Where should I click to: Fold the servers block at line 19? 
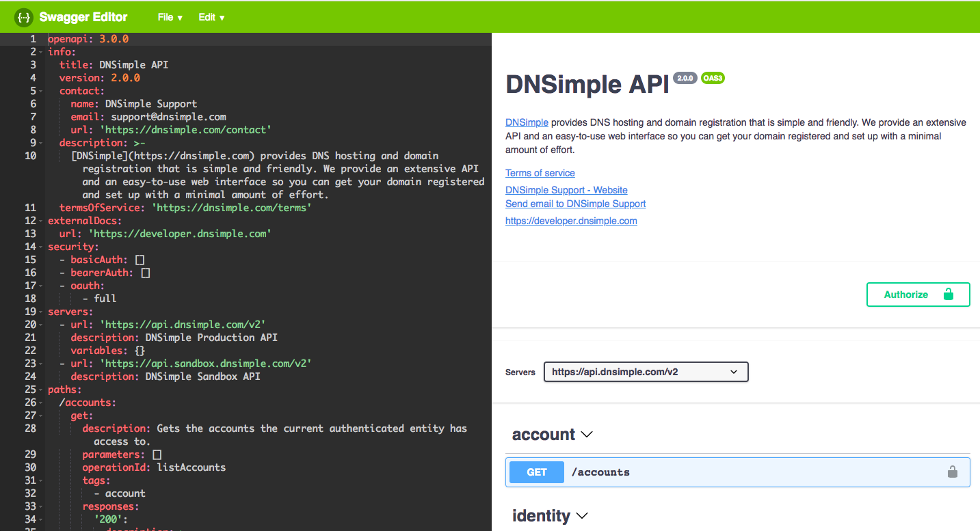[x=40, y=312]
